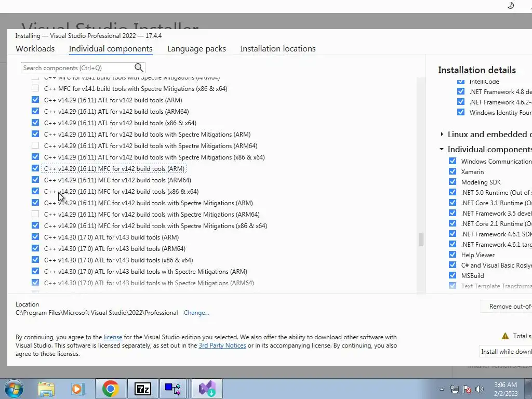This screenshot has height=399, width=532.
Task: Uncheck MFC for v142 build tools (x86 & x64)
Action: point(35,191)
